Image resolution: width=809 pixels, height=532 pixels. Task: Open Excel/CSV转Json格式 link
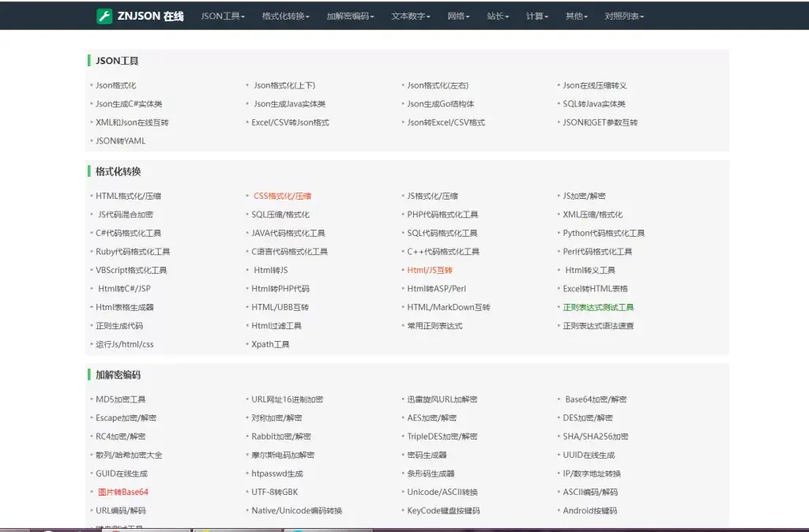click(291, 122)
